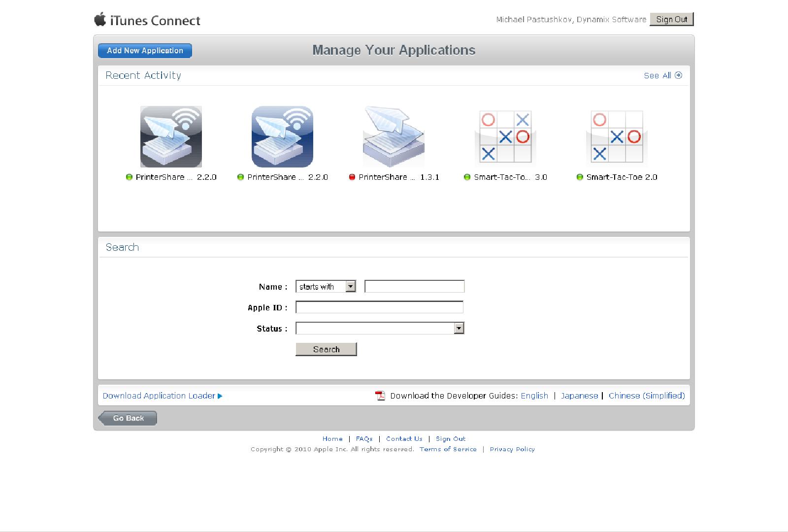Screen dimensions: 788x532
Task: Open the dark gray PrinterShare 2.2.0 app icon
Action: pos(171,136)
